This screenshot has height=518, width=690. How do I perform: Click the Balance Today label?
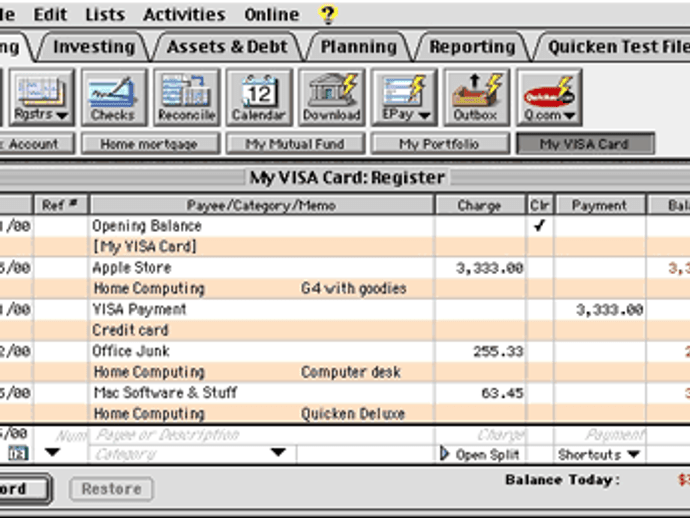point(562,480)
